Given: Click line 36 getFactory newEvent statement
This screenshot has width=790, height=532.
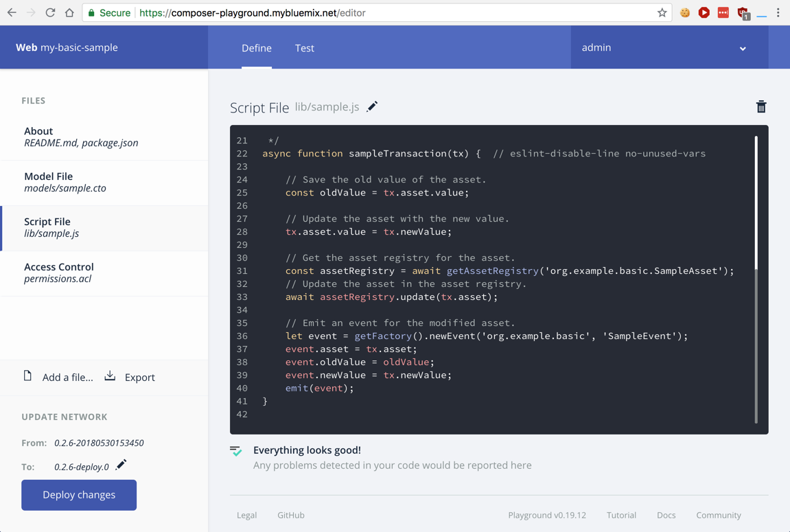Looking at the screenshot, I should point(487,336).
